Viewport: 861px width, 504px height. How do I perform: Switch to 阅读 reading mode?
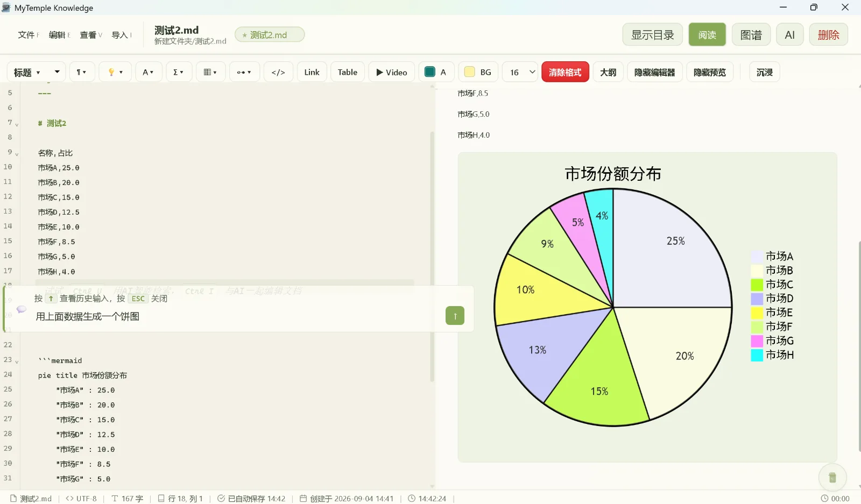(707, 34)
